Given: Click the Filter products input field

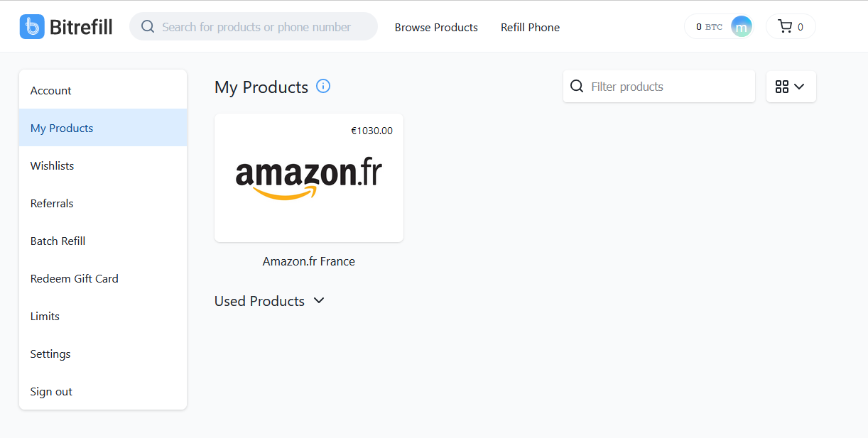Looking at the screenshot, I should pos(668,87).
